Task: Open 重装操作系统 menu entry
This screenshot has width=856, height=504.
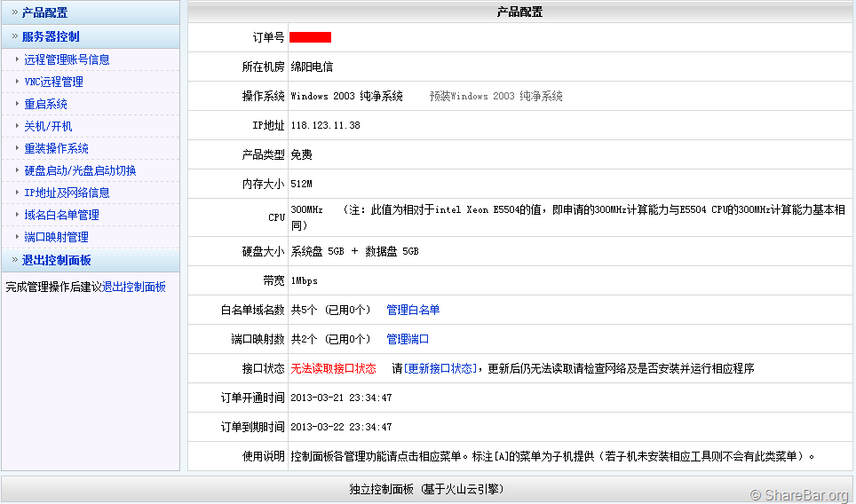Action: coord(56,148)
